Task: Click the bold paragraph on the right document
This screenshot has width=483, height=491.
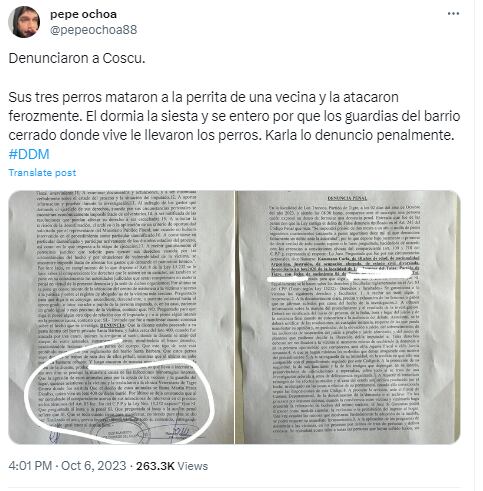Action: click(x=347, y=267)
